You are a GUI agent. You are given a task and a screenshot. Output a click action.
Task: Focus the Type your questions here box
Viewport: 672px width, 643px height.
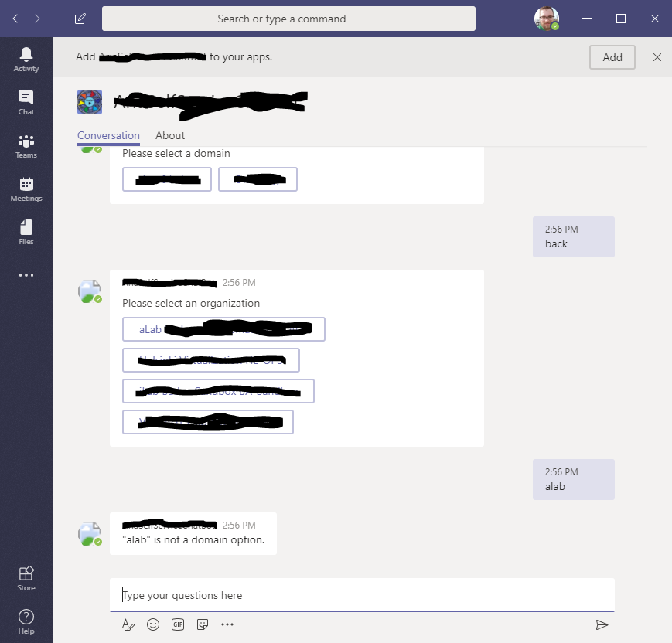(x=362, y=595)
